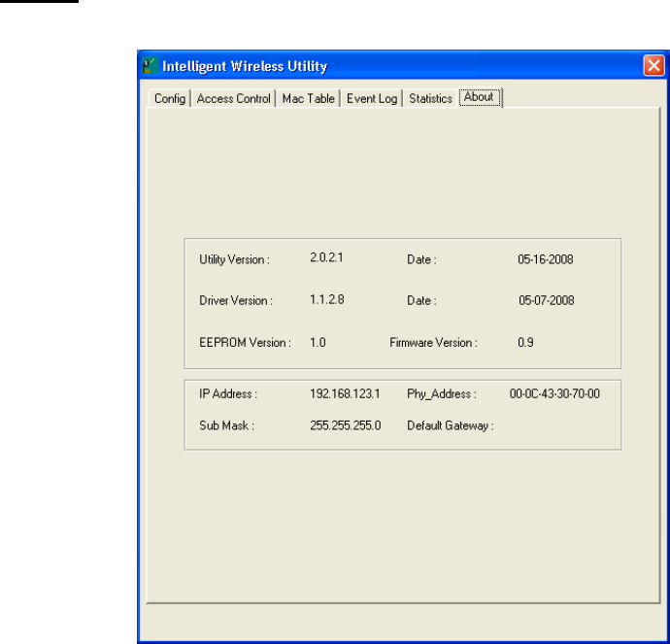
Task: Close the Intelligent Wireless Utility window
Action: click(653, 66)
